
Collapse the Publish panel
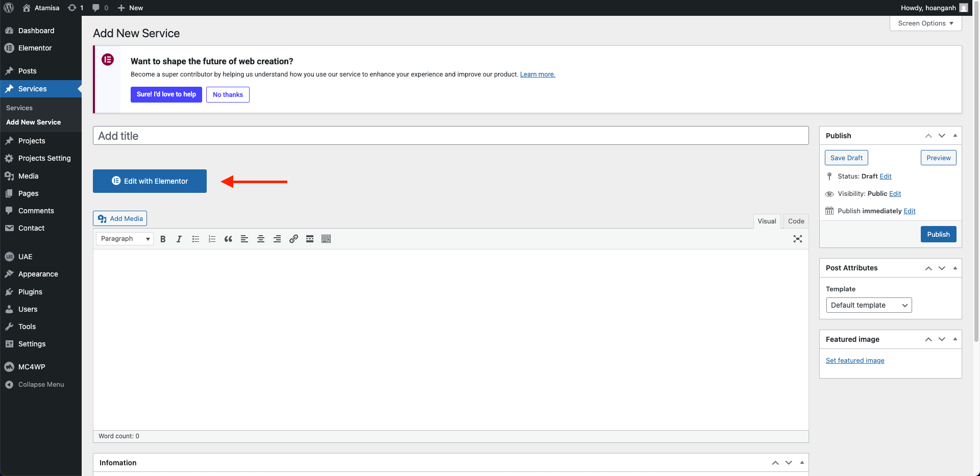(x=955, y=136)
